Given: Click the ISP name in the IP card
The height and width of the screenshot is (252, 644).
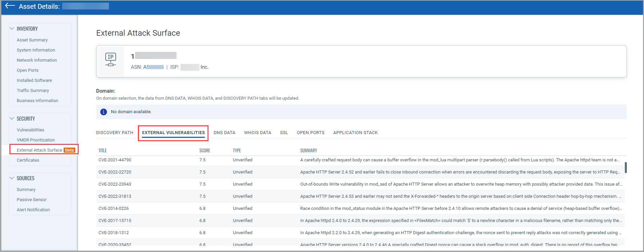Looking at the screenshot, I should click(194, 67).
